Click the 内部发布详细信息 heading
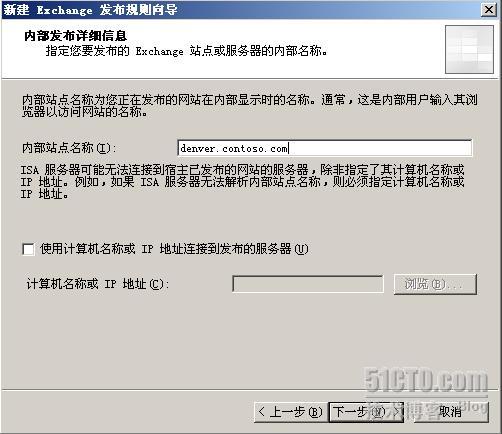Viewport: 502px width, 434px height. [76, 36]
